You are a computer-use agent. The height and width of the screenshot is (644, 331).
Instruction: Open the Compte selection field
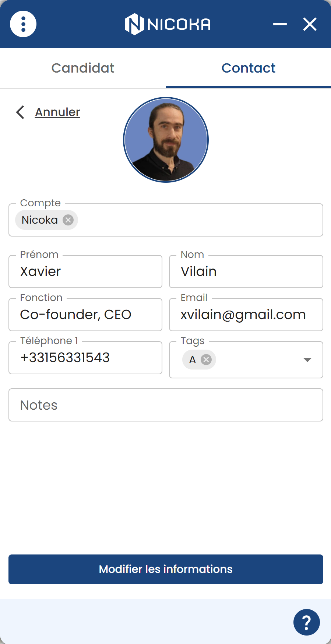pos(166,220)
